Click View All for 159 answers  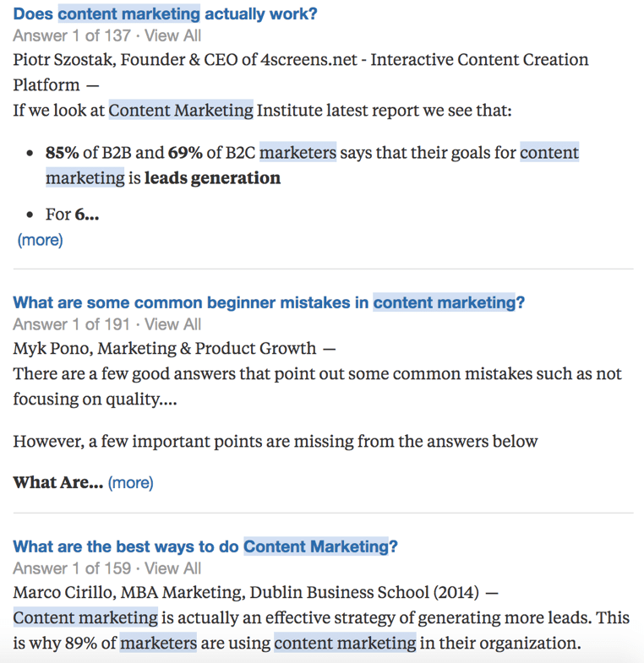click(172, 568)
